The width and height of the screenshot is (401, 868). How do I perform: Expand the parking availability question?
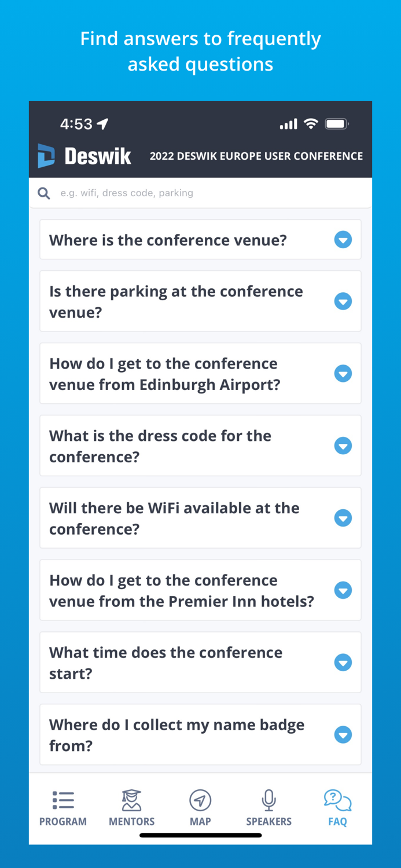click(x=343, y=301)
